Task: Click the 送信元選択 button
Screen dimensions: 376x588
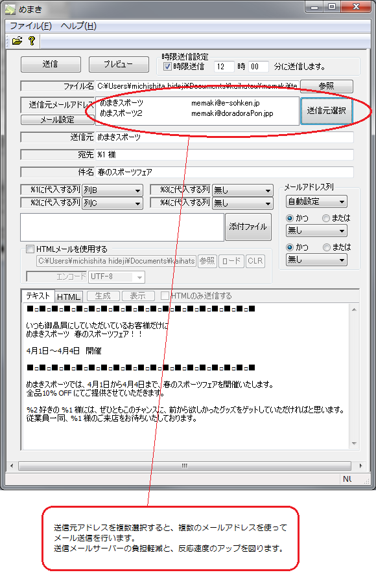Action: coord(326,111)
